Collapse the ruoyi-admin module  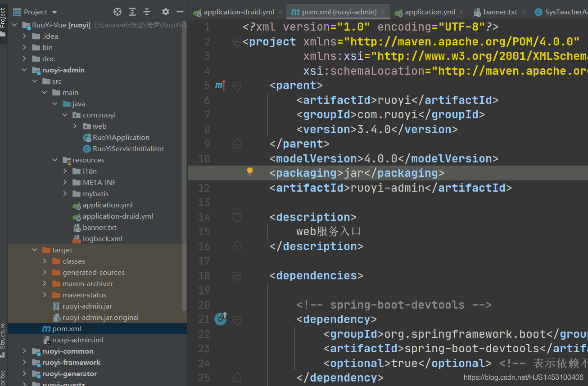coord(25,70)
